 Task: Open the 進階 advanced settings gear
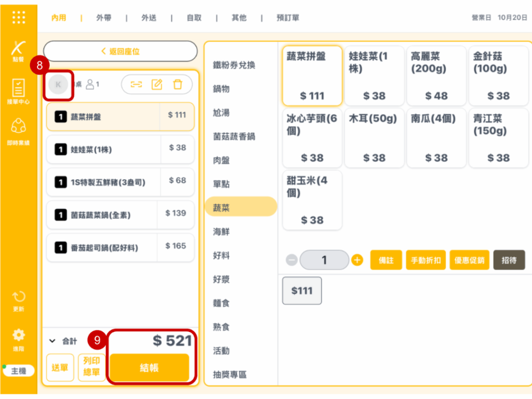(19, 338)
